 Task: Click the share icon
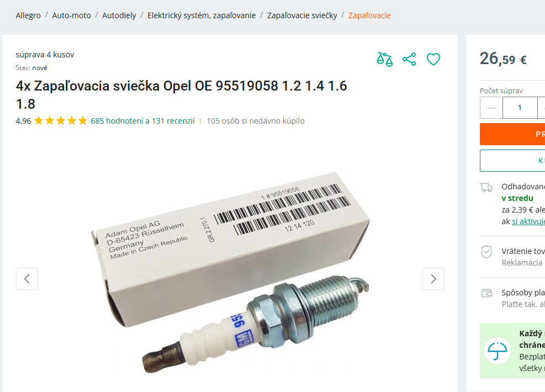pos(409,59)
